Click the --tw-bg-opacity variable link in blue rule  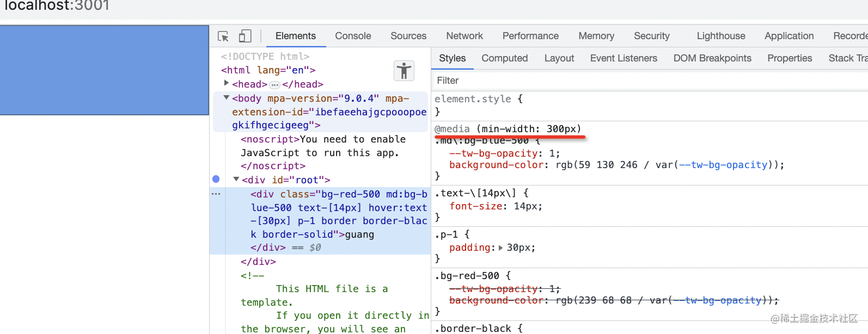pyautogui.click(x=723, y=165)
